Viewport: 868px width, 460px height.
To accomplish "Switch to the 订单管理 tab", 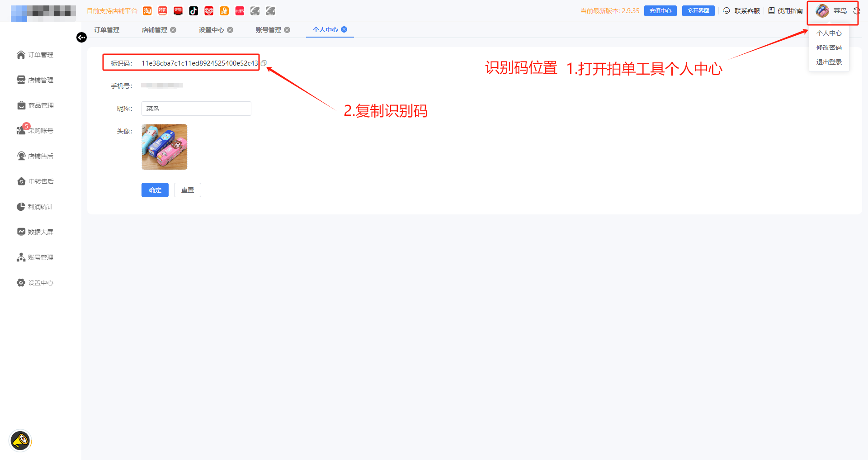I will click(x=107, y=30).
